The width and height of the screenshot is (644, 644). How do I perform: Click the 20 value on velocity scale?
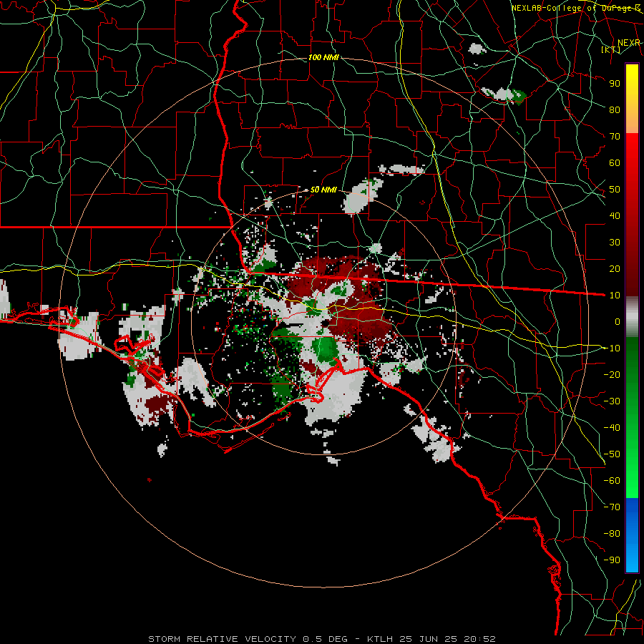[615, 269]
